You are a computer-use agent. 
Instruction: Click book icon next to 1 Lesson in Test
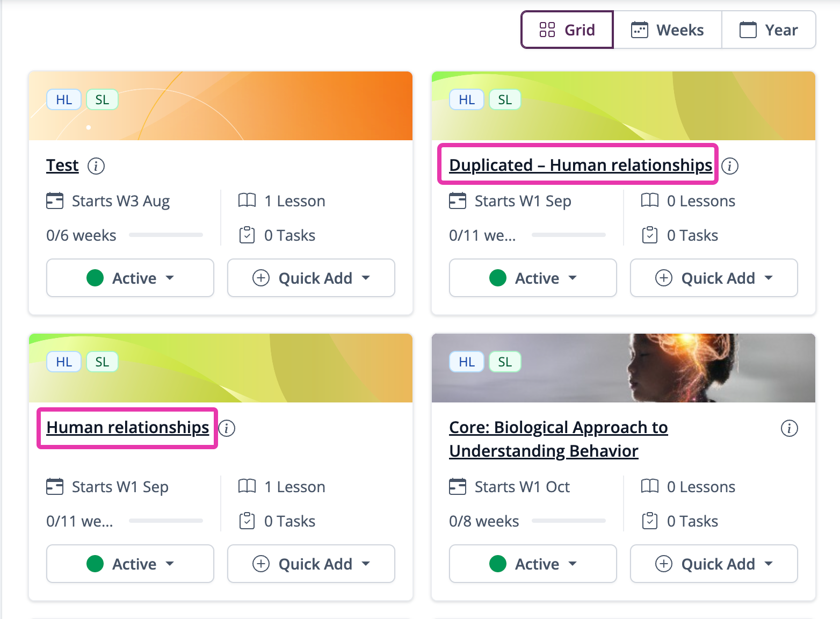pos(247,200)
